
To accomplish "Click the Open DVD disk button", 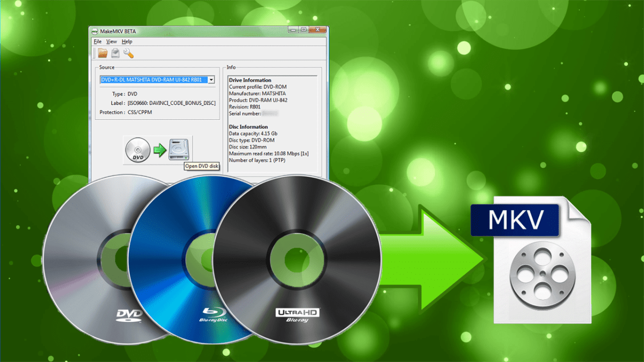I will [x=158, y=150].
